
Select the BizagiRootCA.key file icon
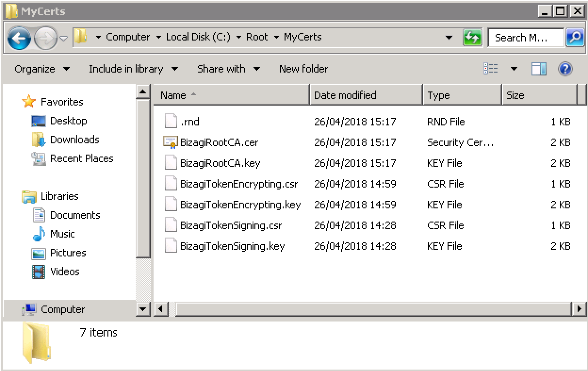(171, 163)
